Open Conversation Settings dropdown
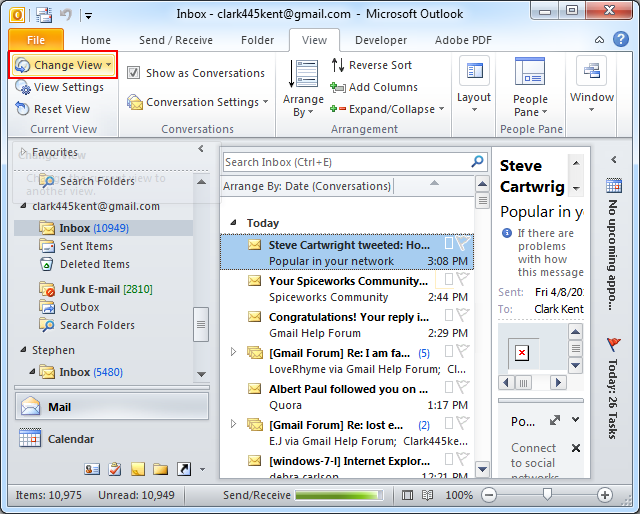This screenshot has height=514, width=640. [x=197, y=102]
